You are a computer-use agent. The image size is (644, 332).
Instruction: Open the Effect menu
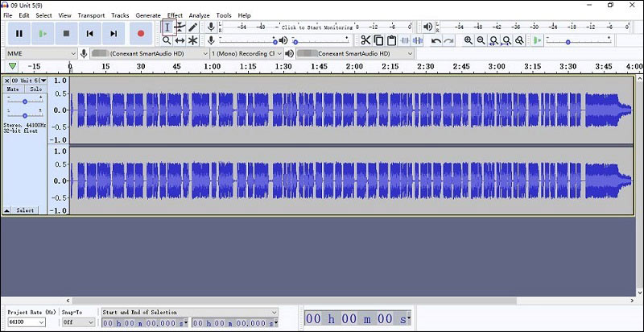pyautogui.click(x=175, y=15)
